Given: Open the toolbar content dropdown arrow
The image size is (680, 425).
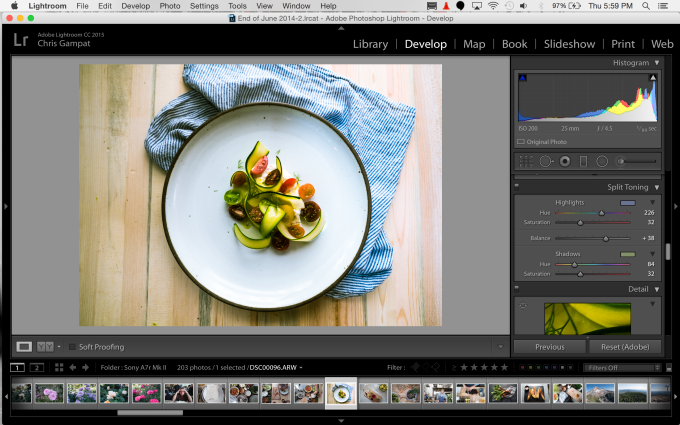Looking at the screenshot, I should (x=500, y=347).
